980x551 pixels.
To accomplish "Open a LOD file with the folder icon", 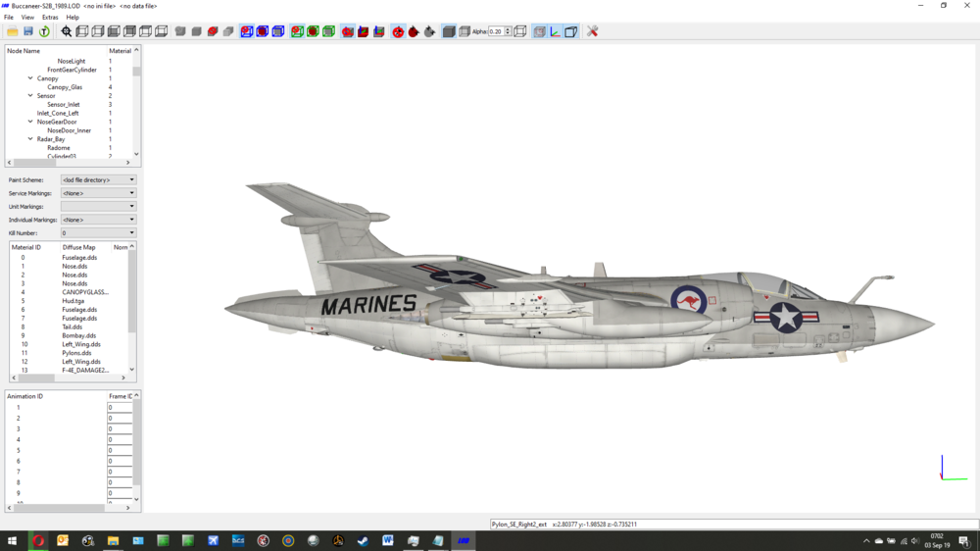I will click(x=13, y=31).
